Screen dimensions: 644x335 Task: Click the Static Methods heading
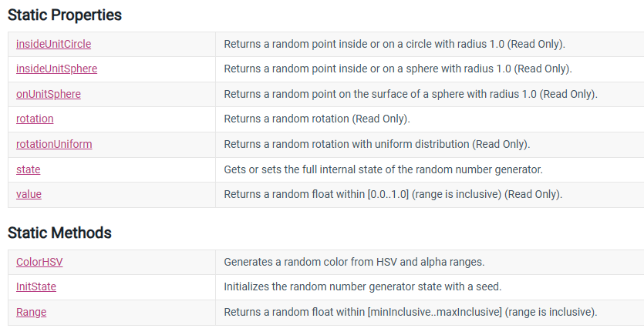pos(59,233)
